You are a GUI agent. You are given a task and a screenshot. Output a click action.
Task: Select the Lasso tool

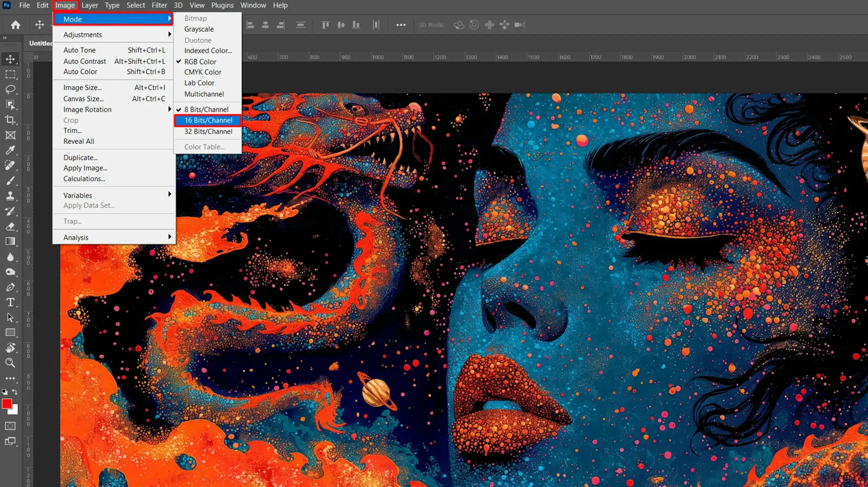10,89
